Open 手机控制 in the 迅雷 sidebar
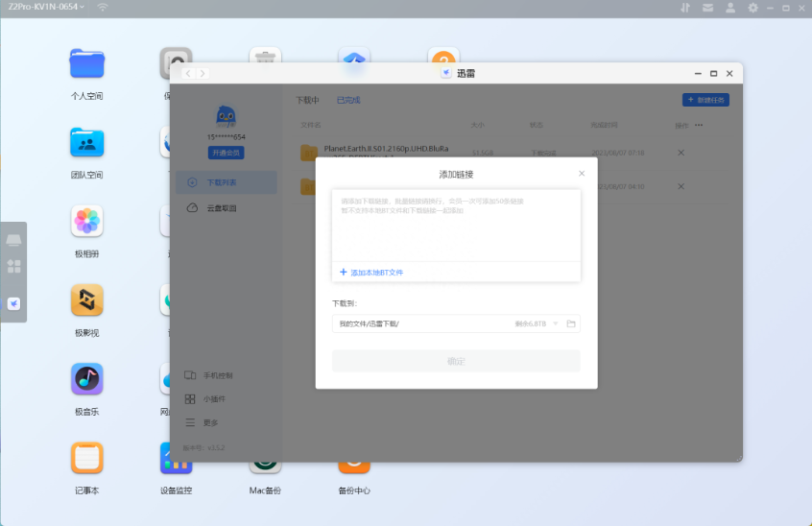 pyautogui.click(x=209, y=375)
